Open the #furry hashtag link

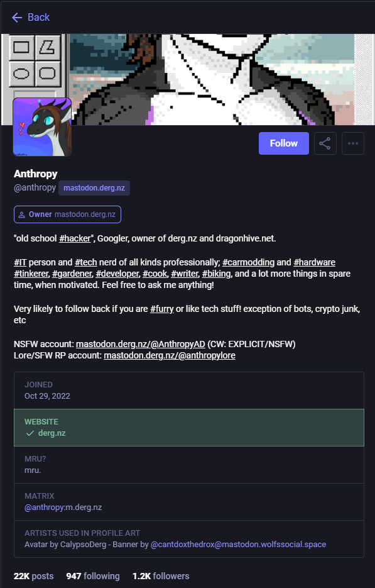click(162, 309)
